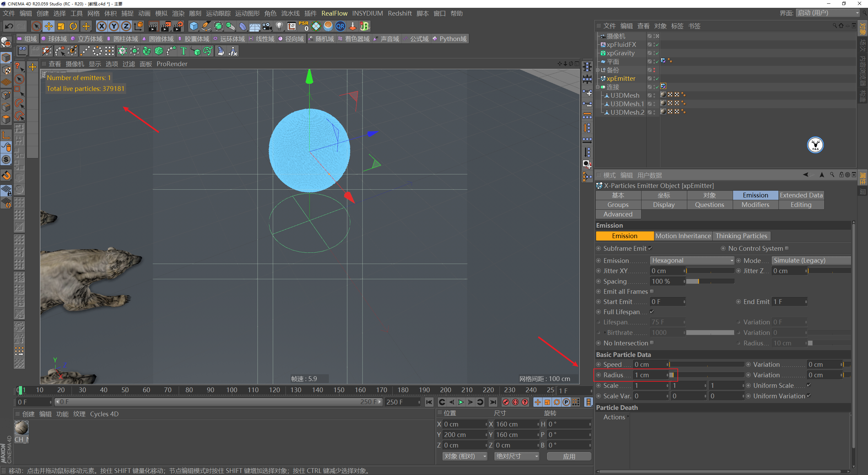Toggle the Subframe Emit checkbox

point(650,248)
